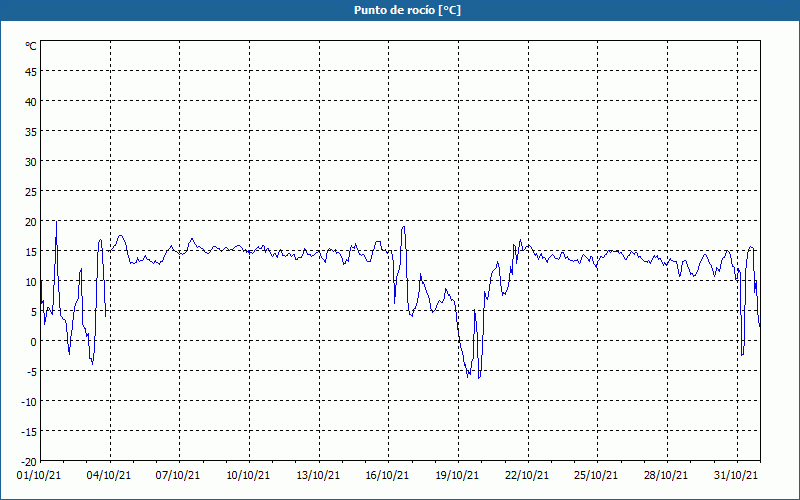Viewport: 800px width, 500px height.
Task: Select the 35 value on the y-axis
Action: click(31, 132)
